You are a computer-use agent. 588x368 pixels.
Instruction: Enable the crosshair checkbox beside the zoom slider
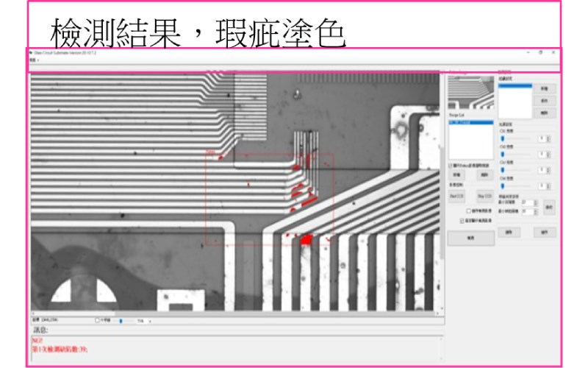point(98,321)
